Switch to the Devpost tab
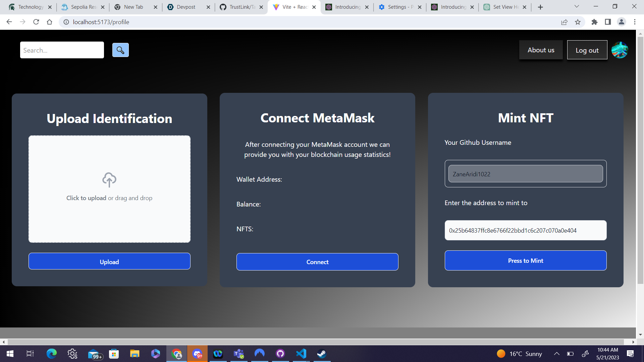This screenshot has height=362, width=644. pyautogui.click(x=186, y=7)
